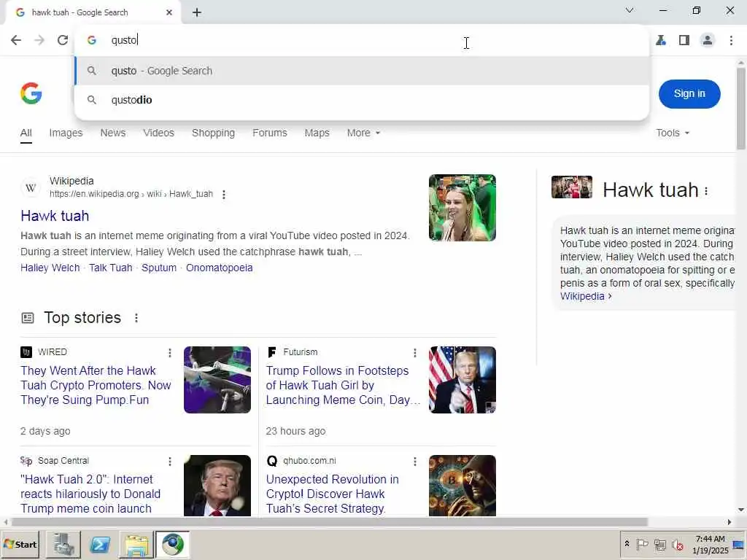Open the Chrome profile avatar

click(708, 41)
